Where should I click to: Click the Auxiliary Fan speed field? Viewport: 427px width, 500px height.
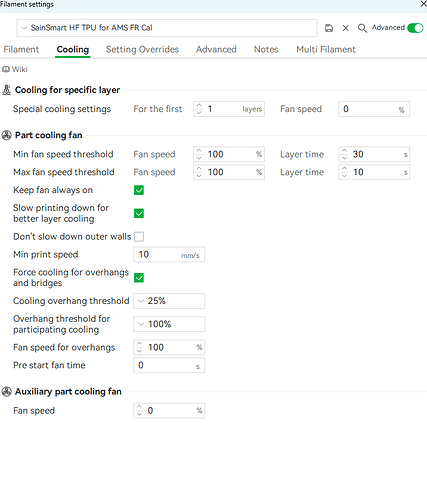[169, 411]
